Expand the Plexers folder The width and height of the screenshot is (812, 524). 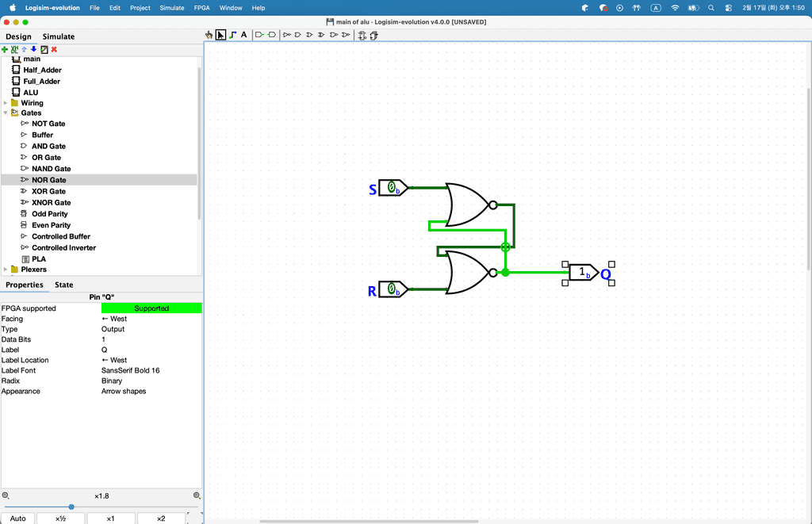click(x=6, y=270)
